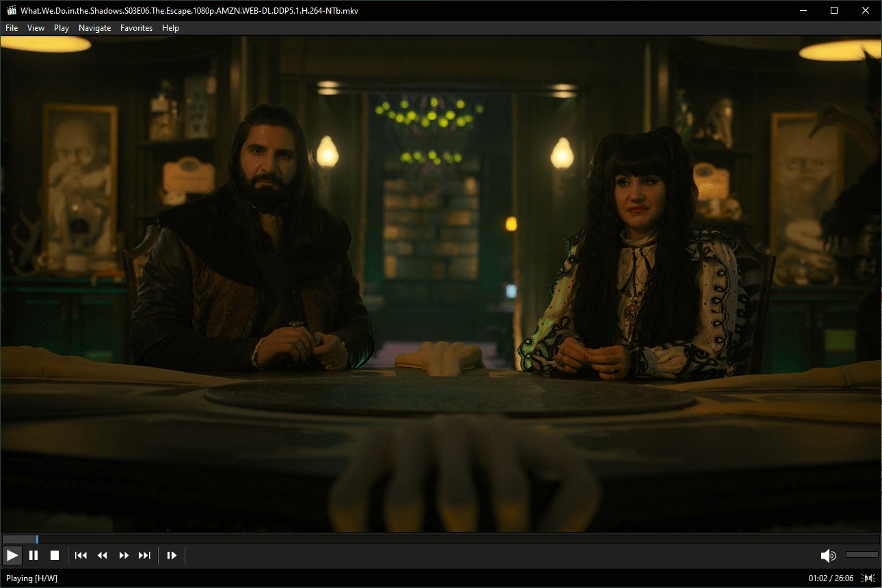Skip to the previous file
The width and height of the screenshot is (882, 588).
pyautogui.click(x=81, y=556)
